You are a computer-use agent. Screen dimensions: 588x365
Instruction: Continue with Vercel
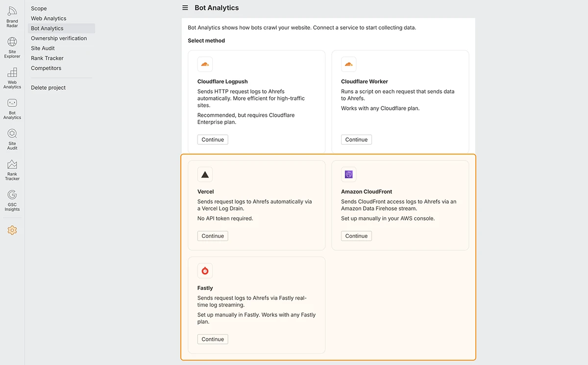pyautogui.click(x=213, y=236)
